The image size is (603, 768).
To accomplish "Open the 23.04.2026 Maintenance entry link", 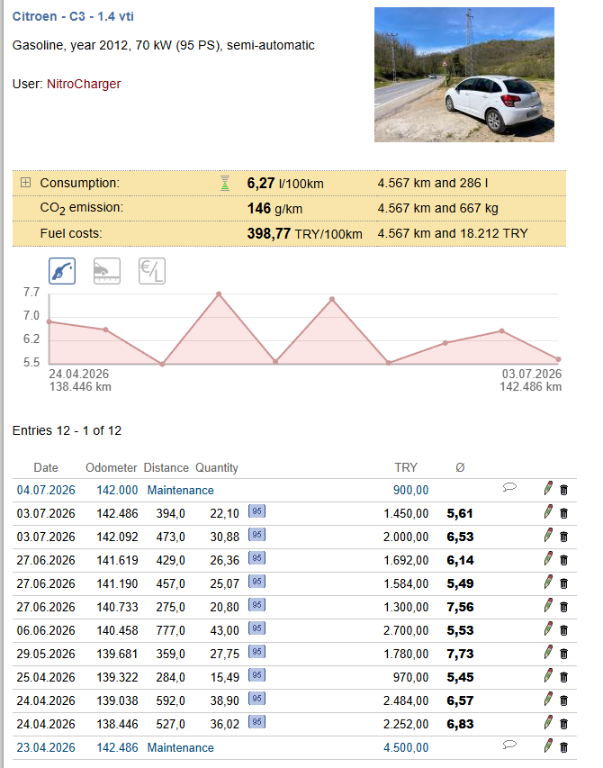I will [x=180, y=748].
